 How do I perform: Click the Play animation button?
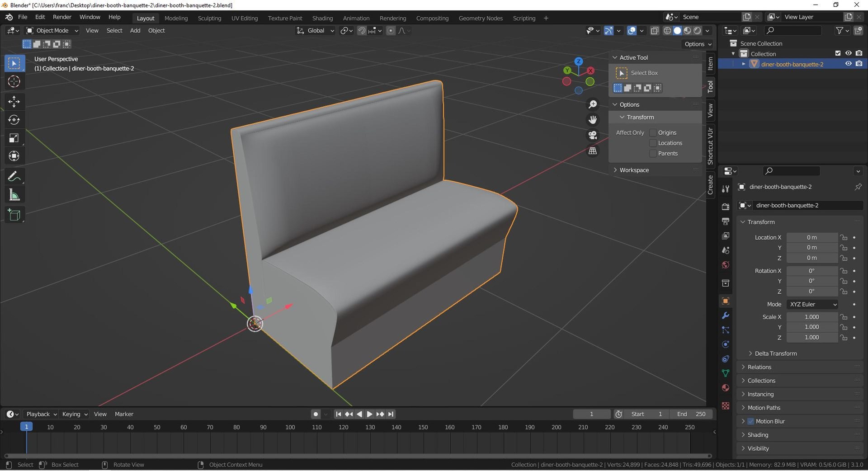tap(369, 414)
